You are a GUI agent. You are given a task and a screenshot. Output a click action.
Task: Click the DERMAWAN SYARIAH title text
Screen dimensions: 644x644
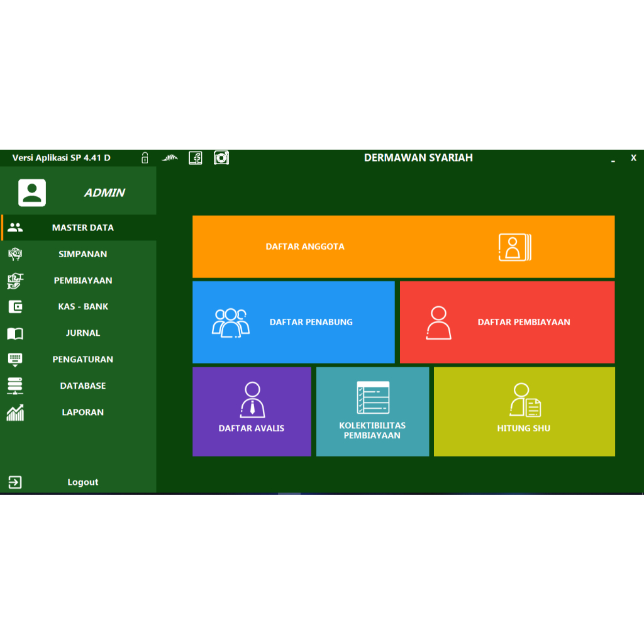coord(418,158)
